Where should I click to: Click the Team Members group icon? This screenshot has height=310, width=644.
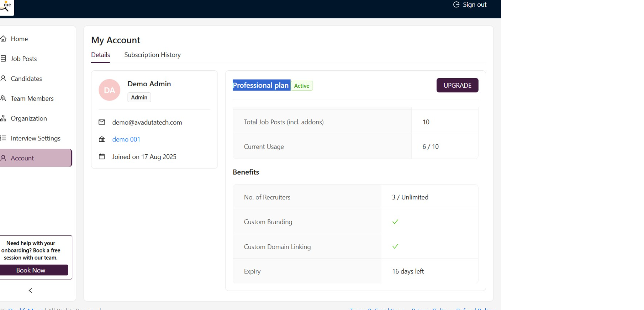3,98
